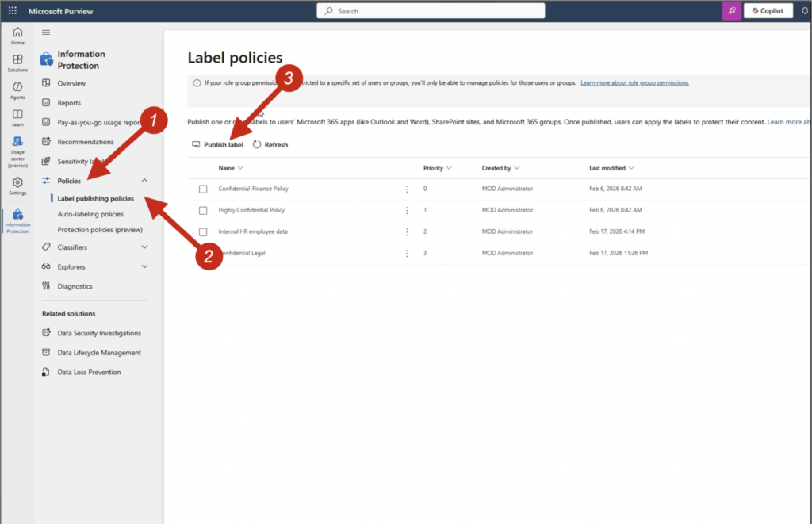Click the Classifiers tag icon

[x=46, y=247]
